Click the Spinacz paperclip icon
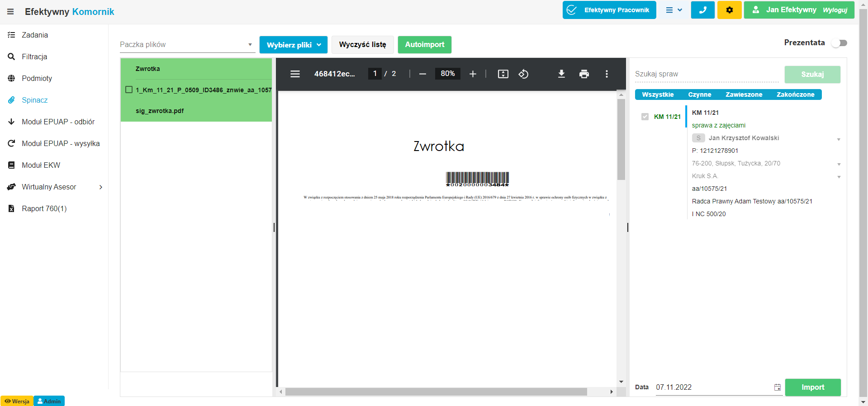This screenshot has height=406, width=868. [x=11, y=100]
